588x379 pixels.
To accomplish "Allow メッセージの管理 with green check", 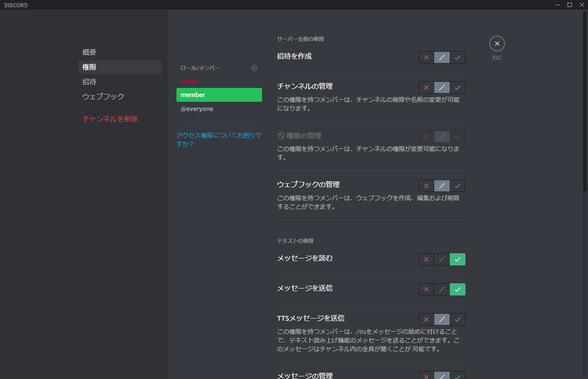I will pos(458,376).
